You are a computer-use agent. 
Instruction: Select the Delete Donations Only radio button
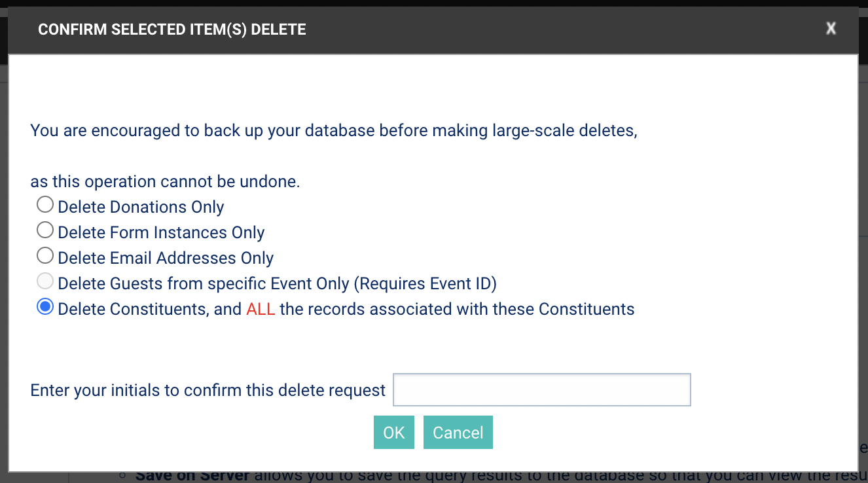[45, 205]
